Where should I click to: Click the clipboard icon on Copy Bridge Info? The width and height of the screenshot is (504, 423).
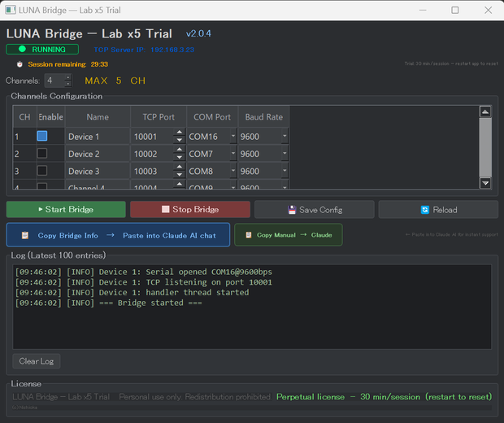pyautogui.click(x=24, y=235)
